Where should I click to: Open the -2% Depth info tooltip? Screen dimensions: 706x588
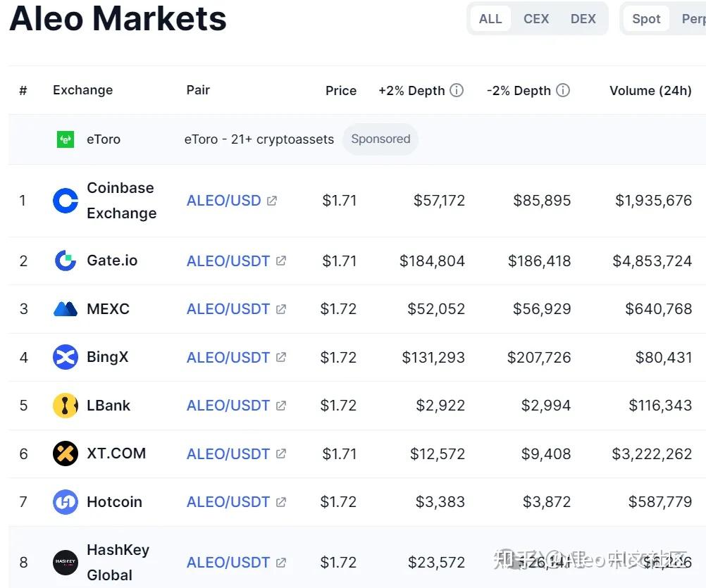(x=564, y=90)
